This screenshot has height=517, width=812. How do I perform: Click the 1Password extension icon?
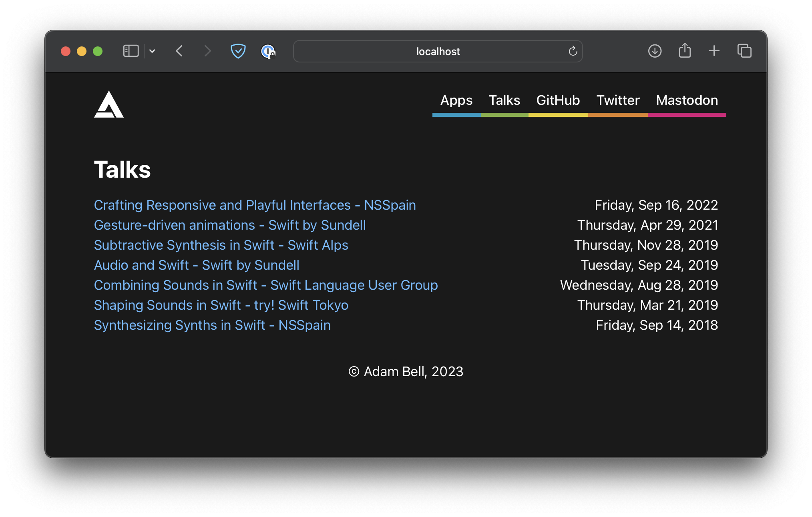[267, 52]
